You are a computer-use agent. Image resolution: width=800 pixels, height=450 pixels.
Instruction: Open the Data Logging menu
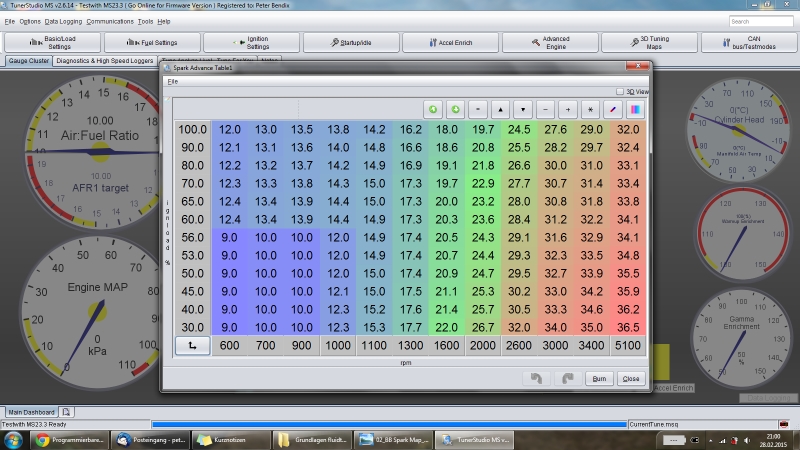pos(63,21)
